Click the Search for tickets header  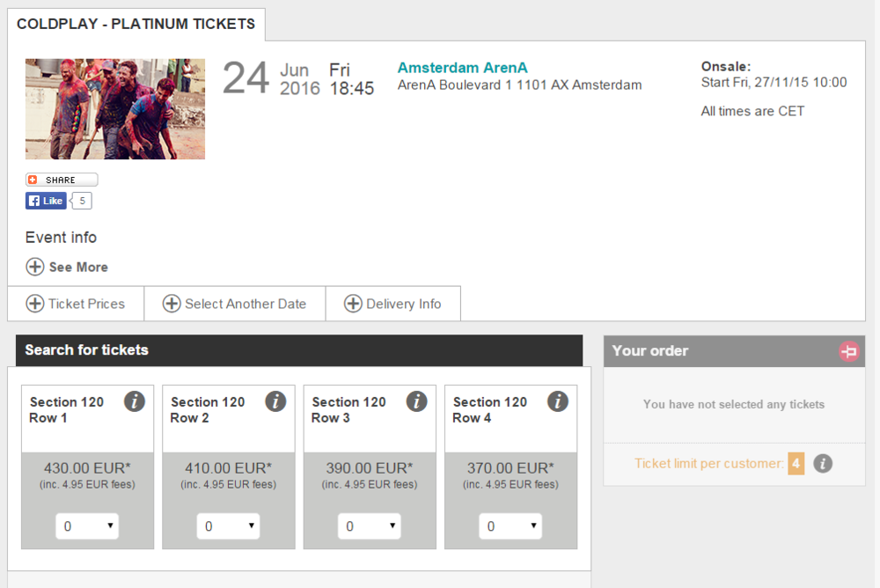point(299,350)
